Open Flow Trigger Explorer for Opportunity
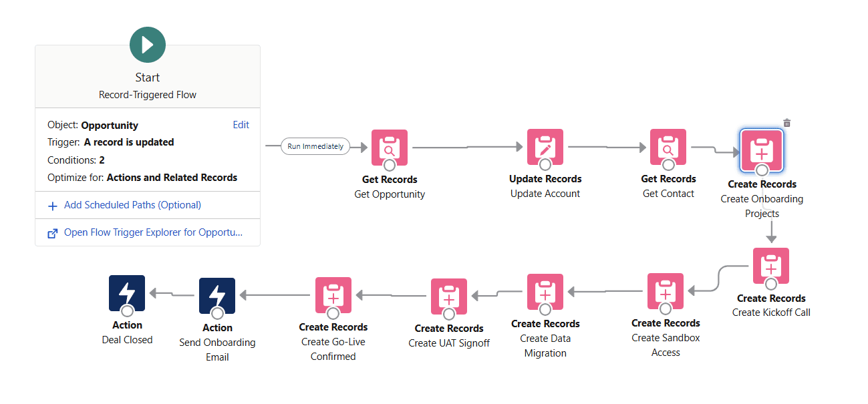 154,232
